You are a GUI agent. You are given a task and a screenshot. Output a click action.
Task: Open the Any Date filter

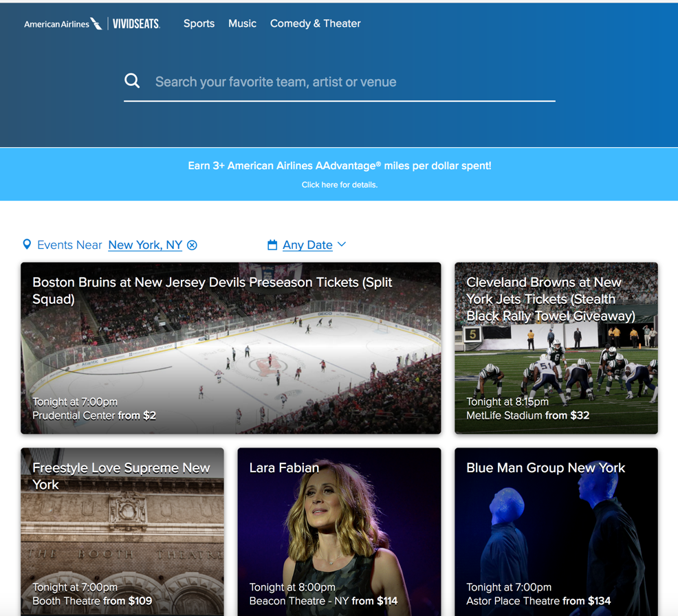coord(307,245)
